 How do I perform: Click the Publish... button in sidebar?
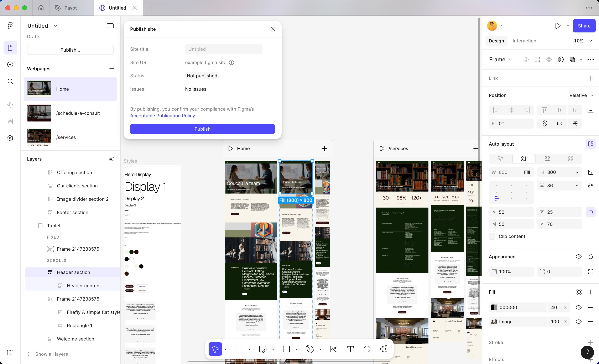pos(70,50)
